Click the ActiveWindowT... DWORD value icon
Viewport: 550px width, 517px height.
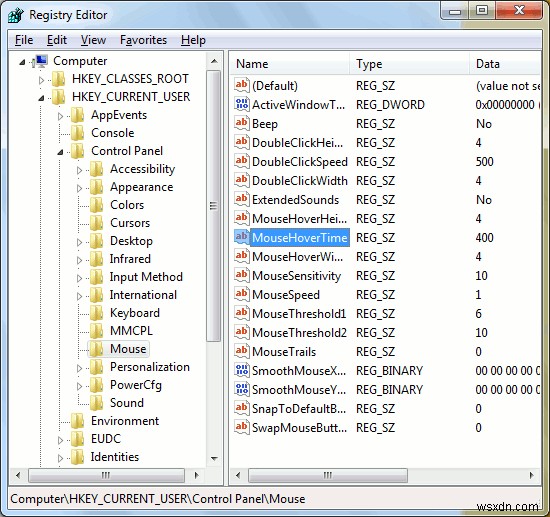coord(242,105)
